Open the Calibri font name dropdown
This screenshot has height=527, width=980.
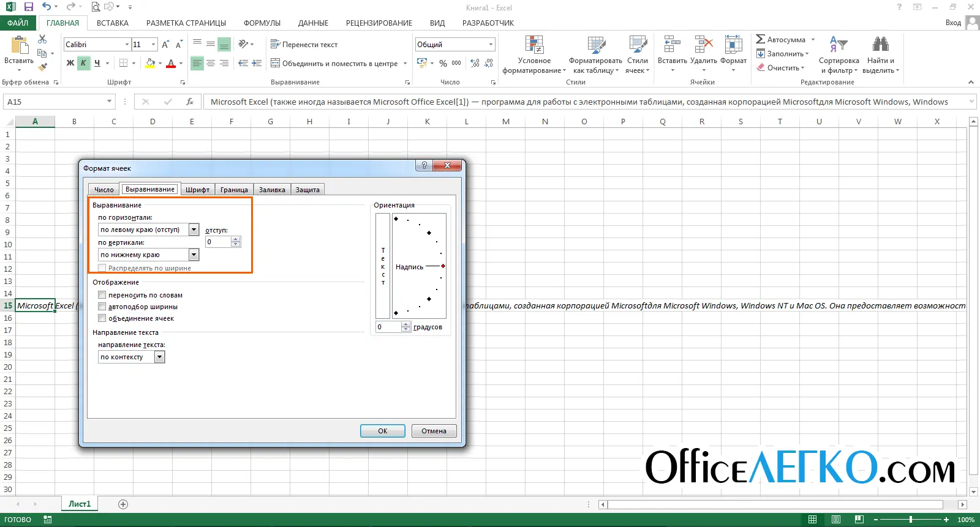(x=127, y=45)
